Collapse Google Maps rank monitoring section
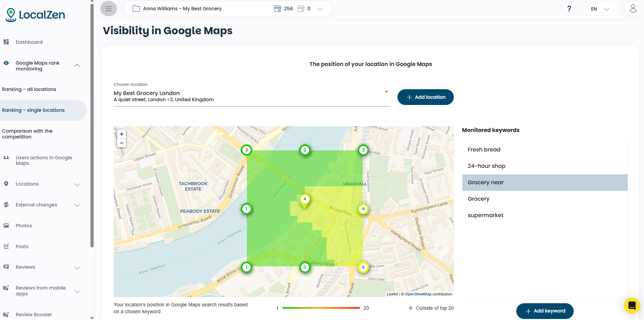This screenshot has height=320, width=644. (78, 66)
